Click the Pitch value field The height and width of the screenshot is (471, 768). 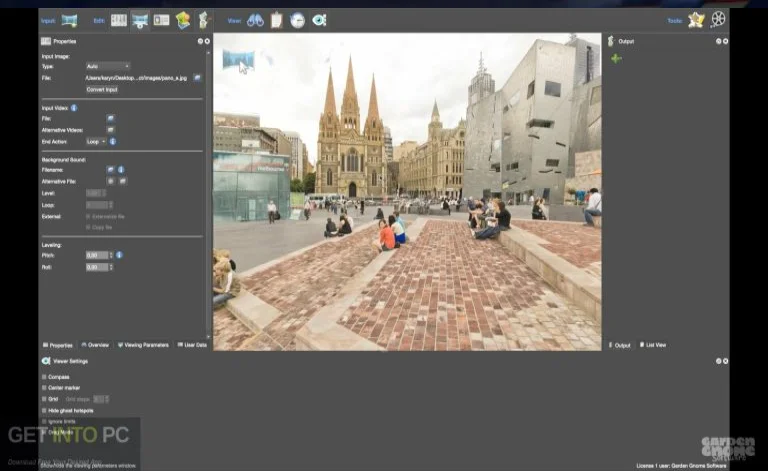(97, 255)
